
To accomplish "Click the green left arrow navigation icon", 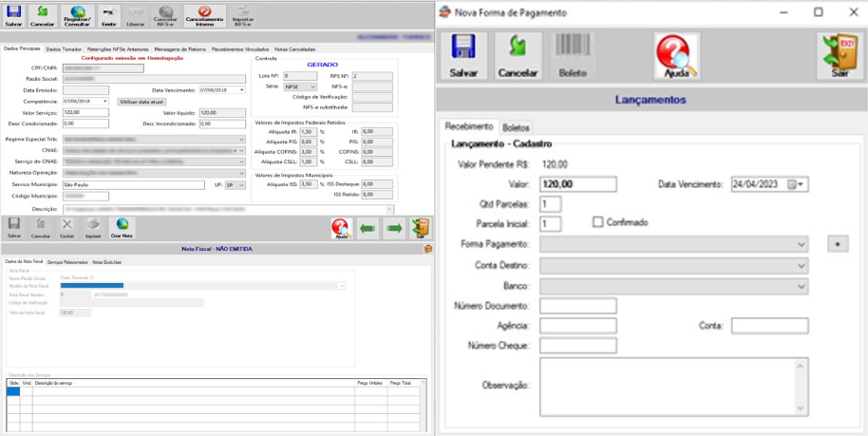I will pyautogui.click(x=368, y=229).
